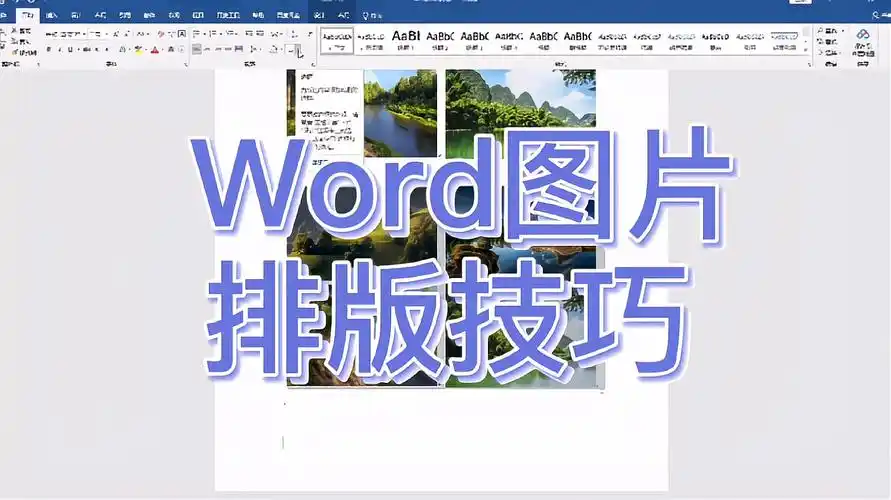Viewport: 891px width, 500px height.
Task: Click the Decrease Indent icon
Action: (249, 34)
